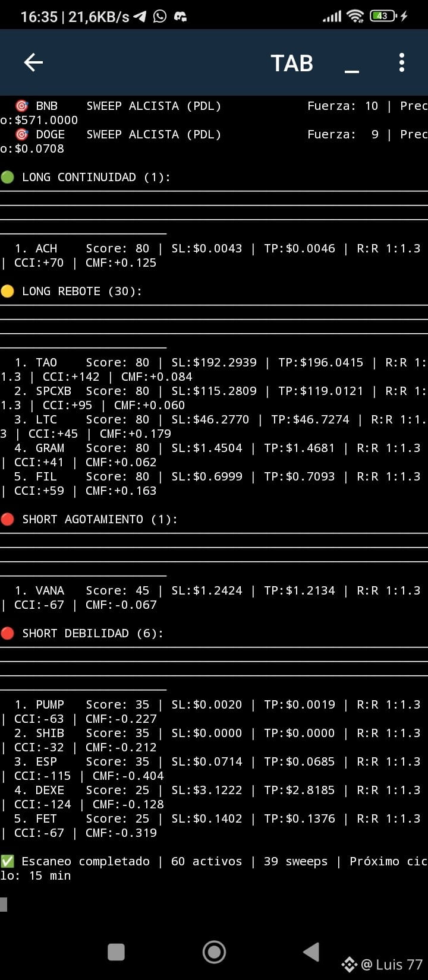This screenshot has height=980, width=428.
Task: Select the text 'DOGE'
Action: (x=51, y=134)
